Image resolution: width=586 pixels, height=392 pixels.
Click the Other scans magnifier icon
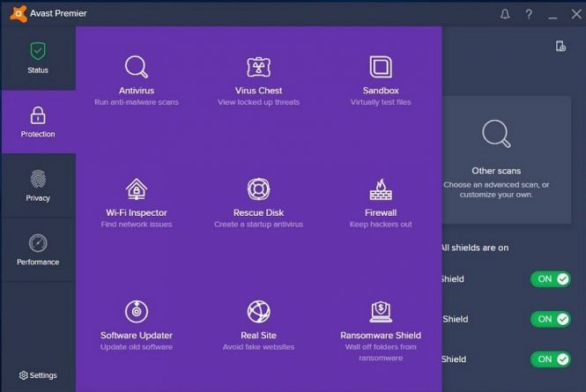pos(496,134)
